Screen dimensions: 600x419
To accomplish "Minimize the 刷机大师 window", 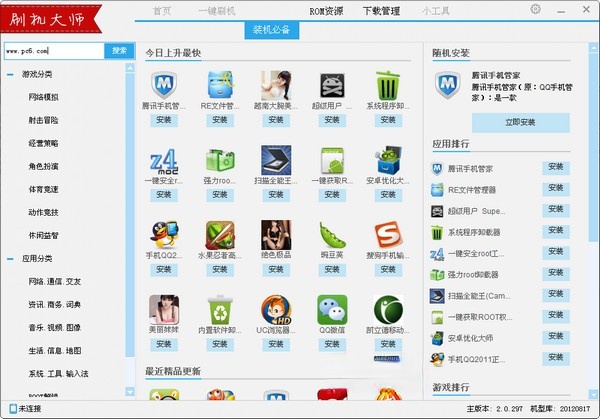I will (561, 10).
